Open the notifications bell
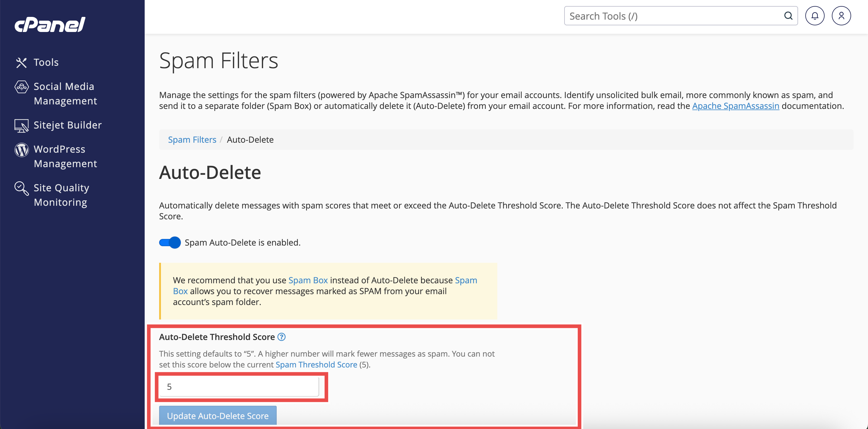Image resolution: width=868 pixels, height=429 pixels. pos(814,16)
